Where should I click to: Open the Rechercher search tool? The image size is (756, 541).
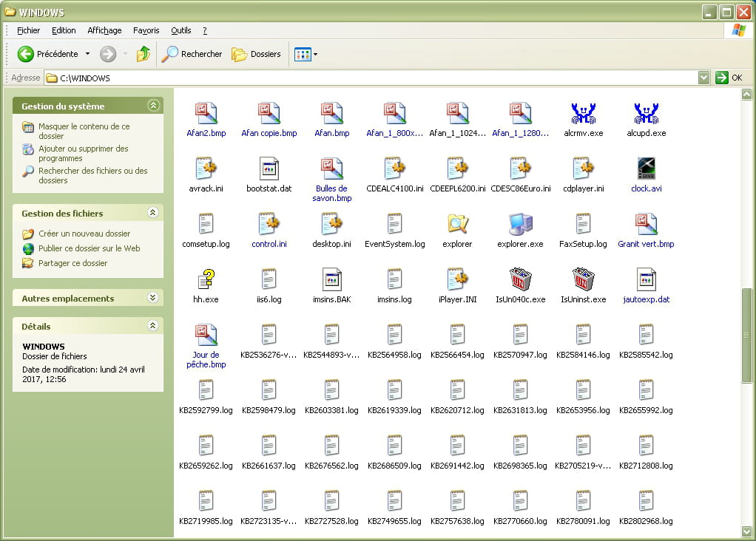[x=192, y=54]
